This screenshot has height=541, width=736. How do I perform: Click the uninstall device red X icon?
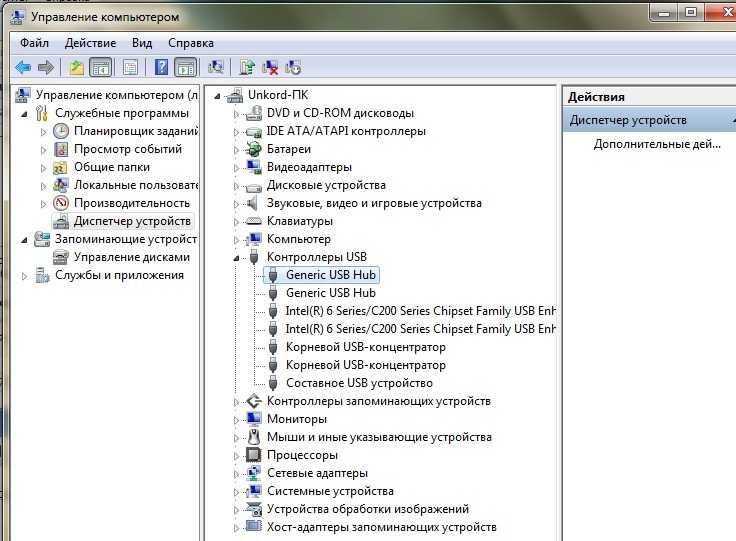[270, 68]
